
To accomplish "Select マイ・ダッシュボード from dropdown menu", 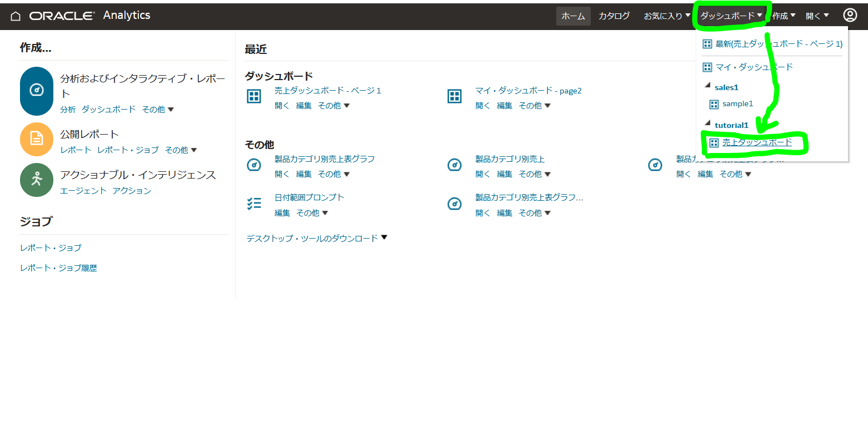I will coord(754,67).
